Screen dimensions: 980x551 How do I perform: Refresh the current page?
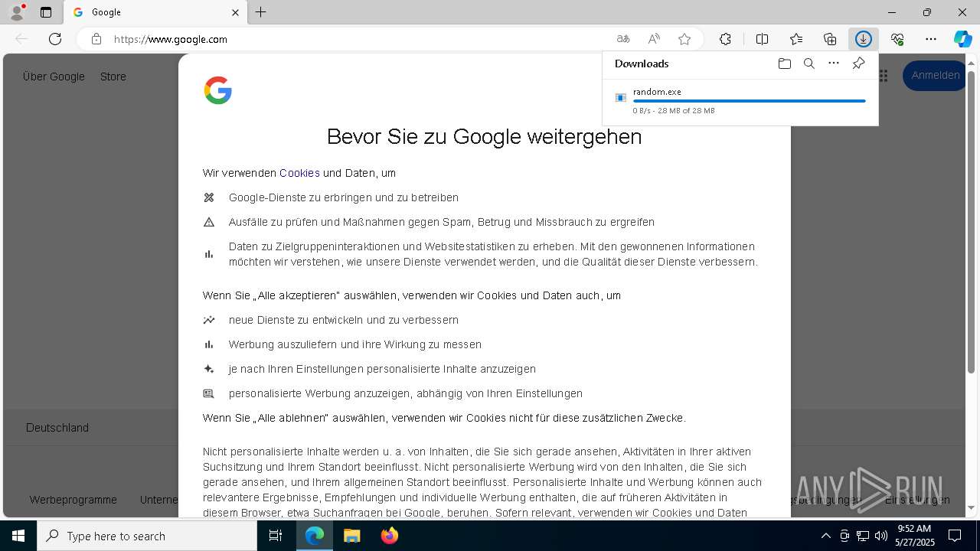click(x=55, y=39)
